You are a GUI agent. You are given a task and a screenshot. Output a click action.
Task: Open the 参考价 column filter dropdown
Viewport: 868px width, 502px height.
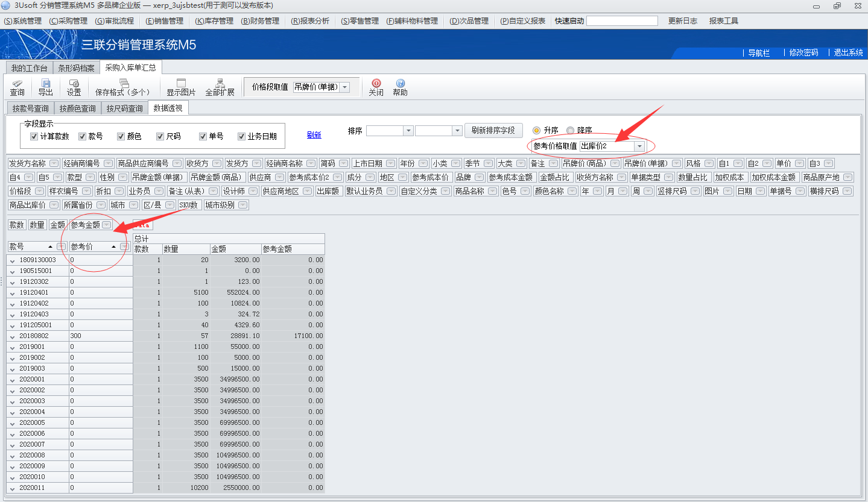124,246
